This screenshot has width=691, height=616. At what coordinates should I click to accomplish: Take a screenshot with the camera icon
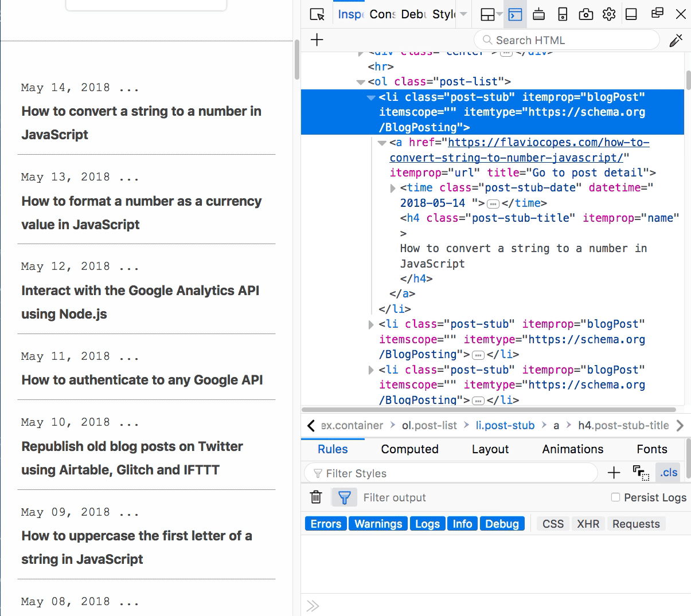(x=585, y=14)
